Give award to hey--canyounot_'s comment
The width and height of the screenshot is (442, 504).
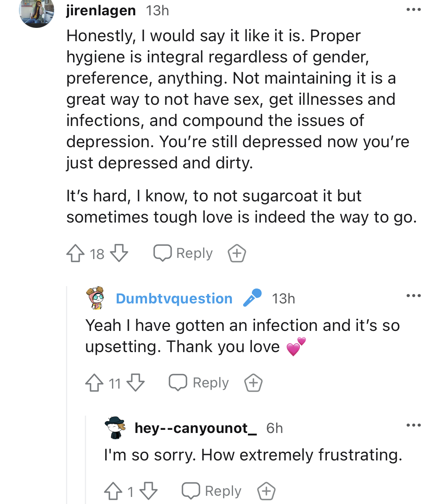coord(266,491)
